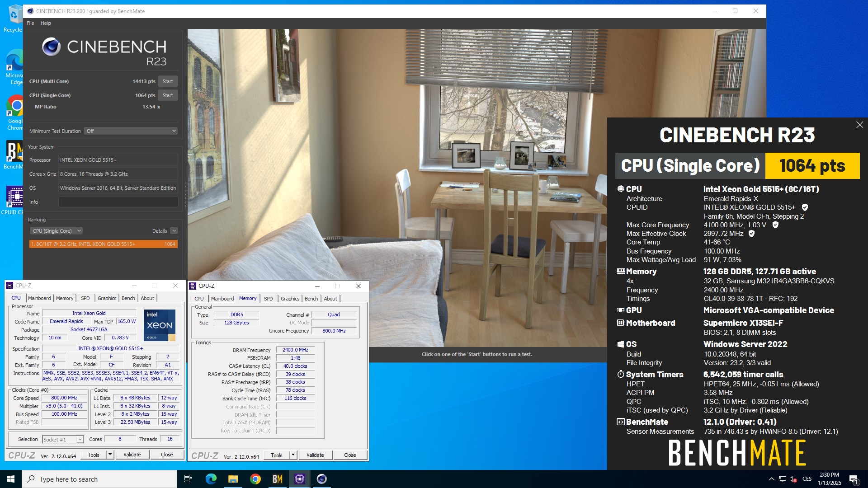Click the Processor name field in Cinebench
Viewport: 868px width, 488px height.
pos(118,160)
